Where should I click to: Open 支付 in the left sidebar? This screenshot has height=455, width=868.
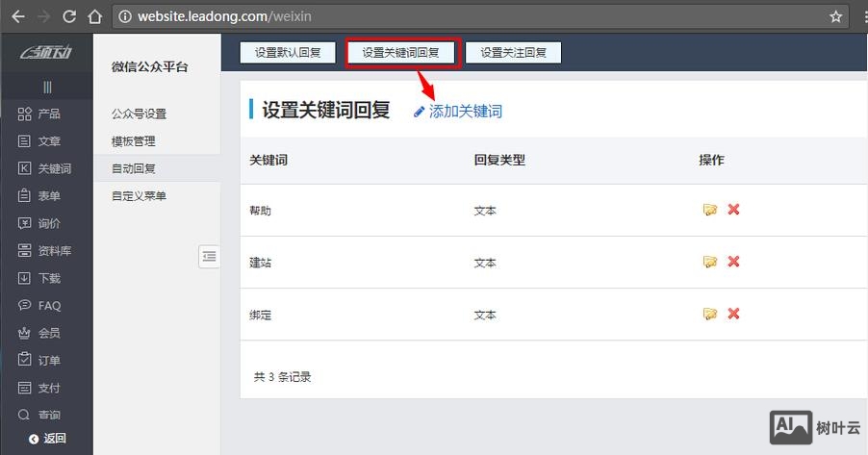38,388
